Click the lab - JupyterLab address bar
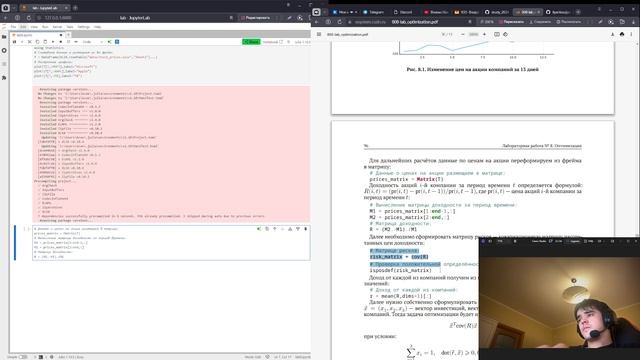The width and height of the screenshot is (640, 360). (135, 18)
